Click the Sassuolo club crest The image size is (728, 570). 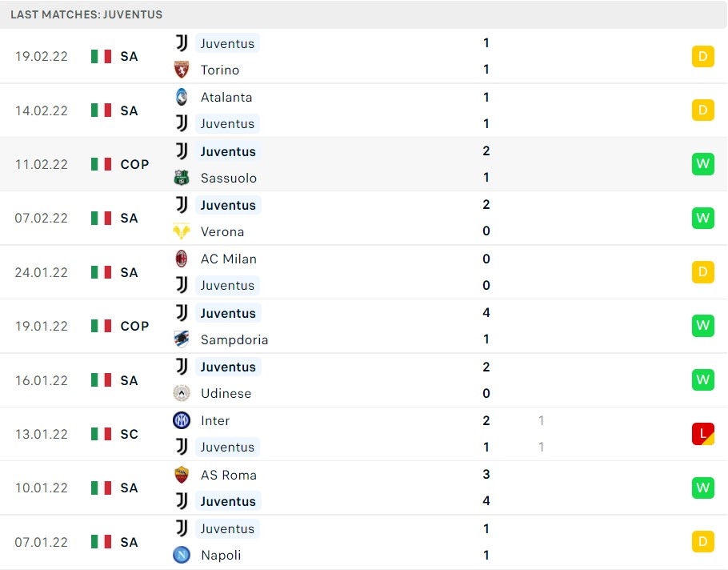[x=181, y=178]
